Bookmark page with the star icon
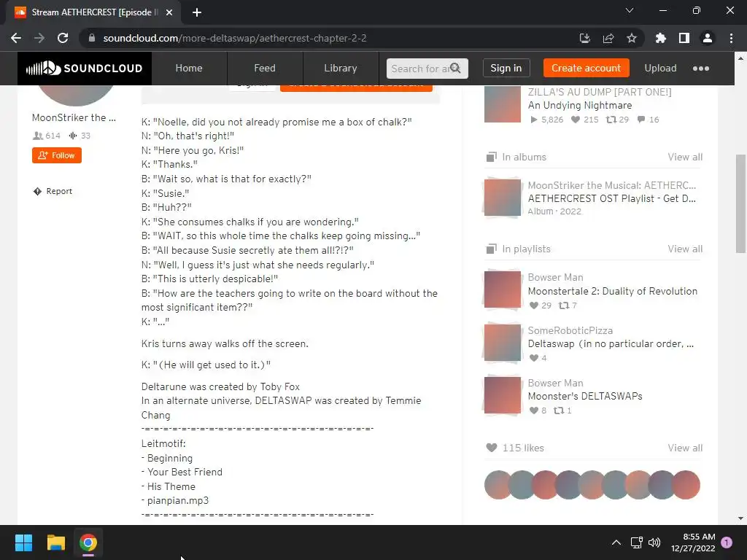Screen dimensions: 747x560 632,38
